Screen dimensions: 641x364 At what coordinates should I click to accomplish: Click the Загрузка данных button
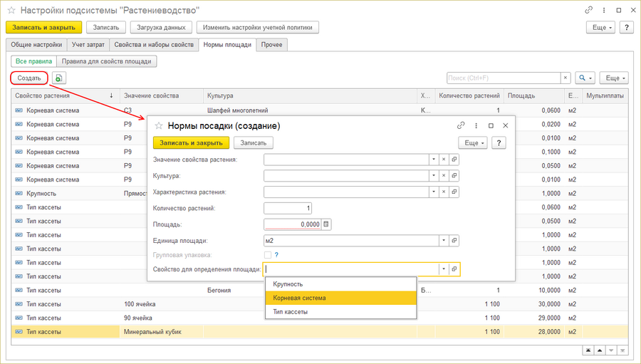tap(162, 27)
